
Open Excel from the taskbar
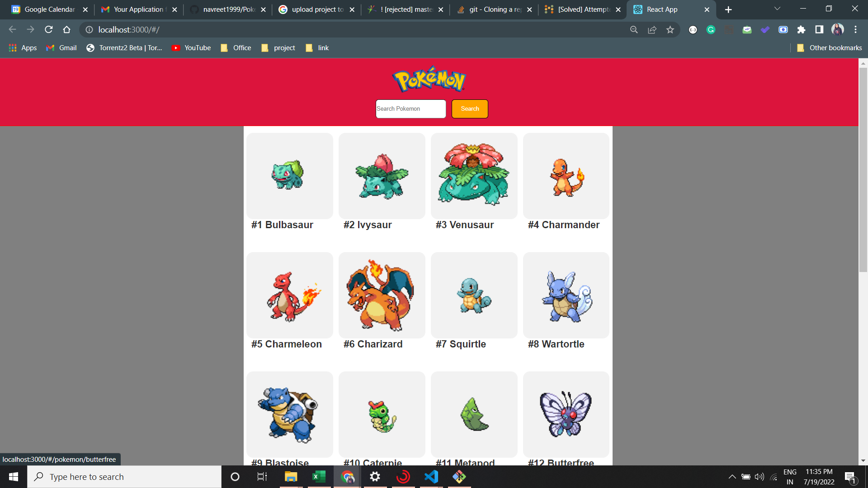coord(319,476)
